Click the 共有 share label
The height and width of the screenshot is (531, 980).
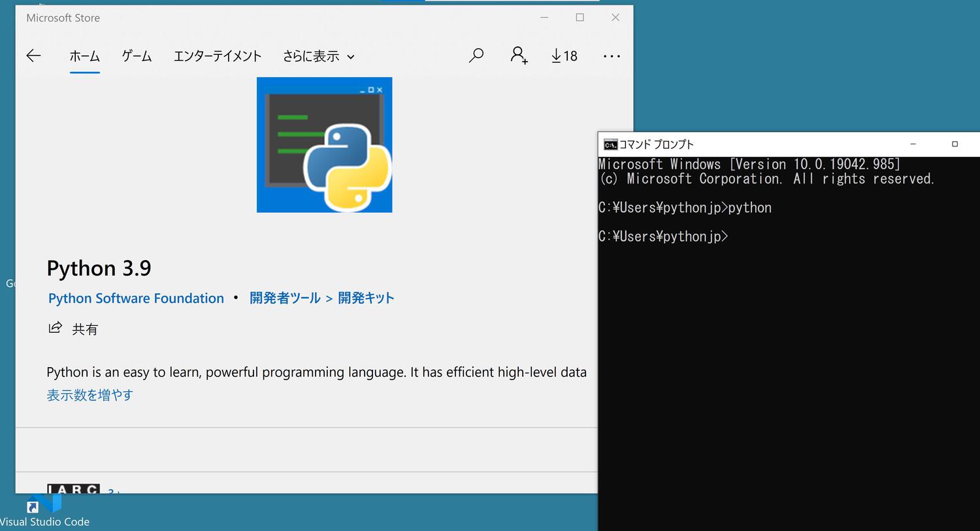[x=85, y=329]
